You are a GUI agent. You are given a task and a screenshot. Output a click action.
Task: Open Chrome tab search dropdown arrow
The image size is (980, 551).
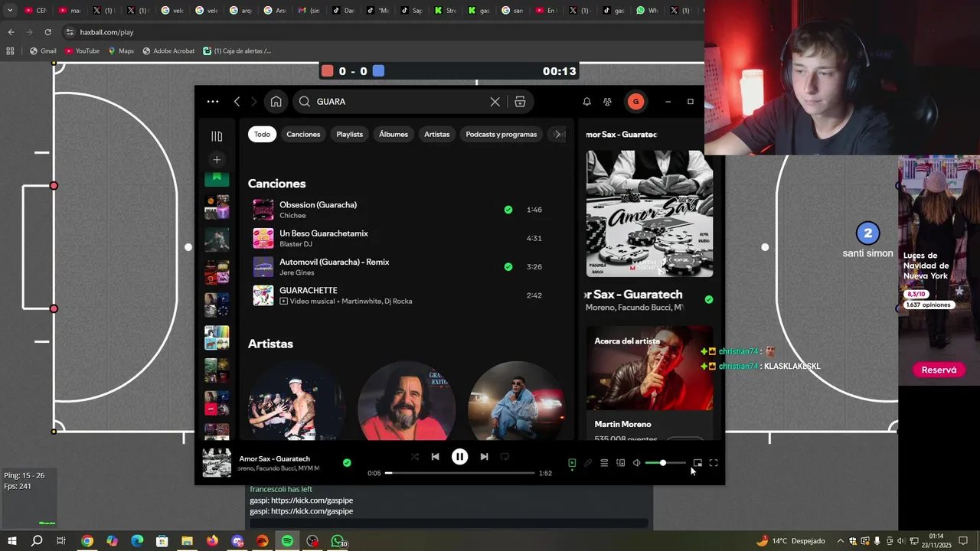click(x=10, y=11)
